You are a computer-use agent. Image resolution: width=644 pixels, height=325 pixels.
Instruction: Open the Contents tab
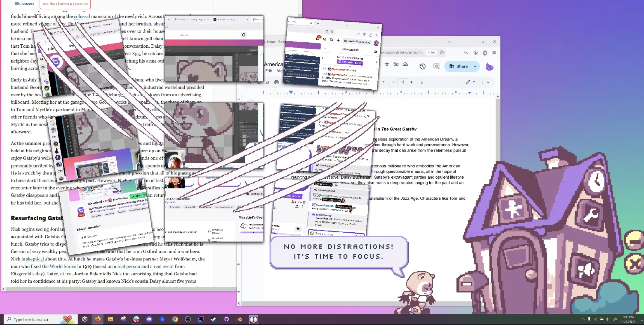pyautogui.click(x=24, y=4)
